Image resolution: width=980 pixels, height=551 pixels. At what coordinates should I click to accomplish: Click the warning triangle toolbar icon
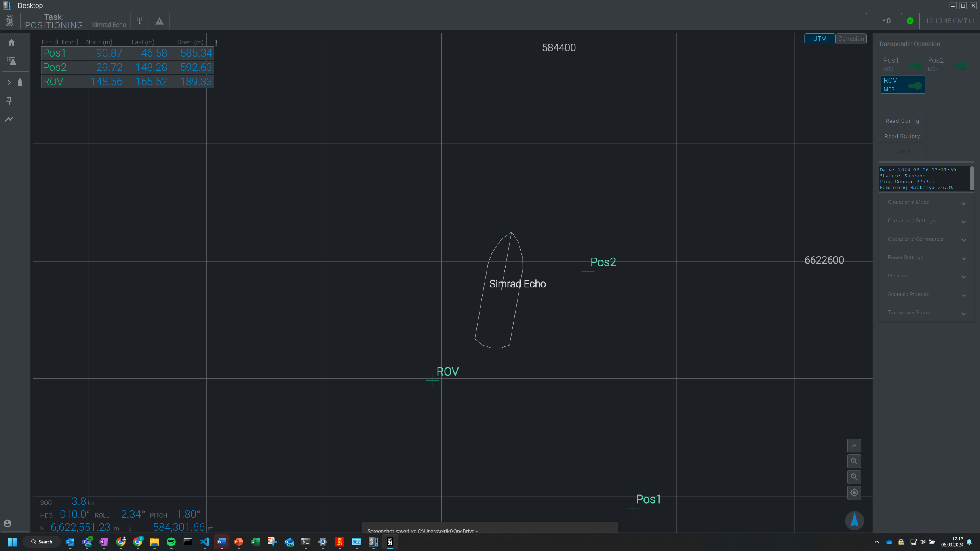pyautogui.click(x=159, y=21)
